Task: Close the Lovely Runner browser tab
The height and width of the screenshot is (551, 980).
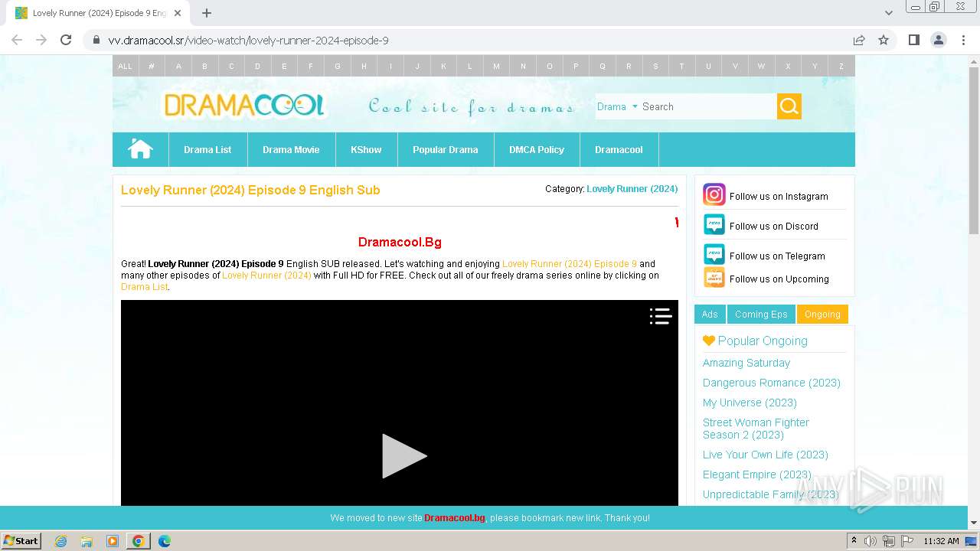Action: point(178,13)
